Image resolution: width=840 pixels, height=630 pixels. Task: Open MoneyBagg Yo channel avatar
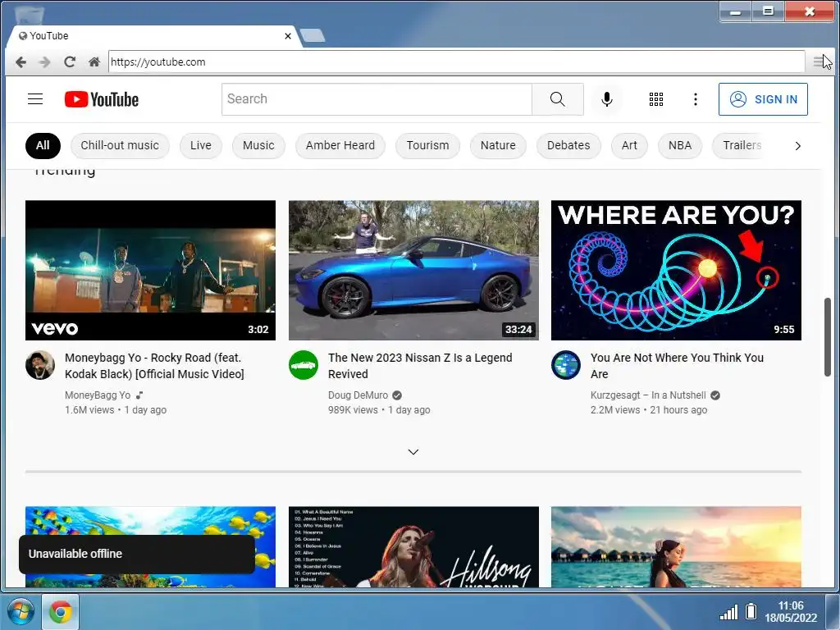pyautogui.click(x=40, y=365)
